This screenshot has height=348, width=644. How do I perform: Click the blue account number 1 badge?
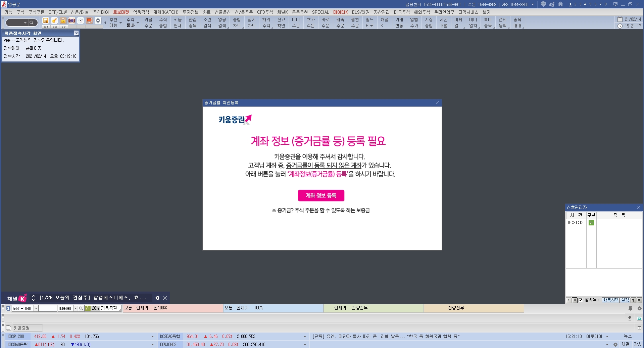(8, 308)
